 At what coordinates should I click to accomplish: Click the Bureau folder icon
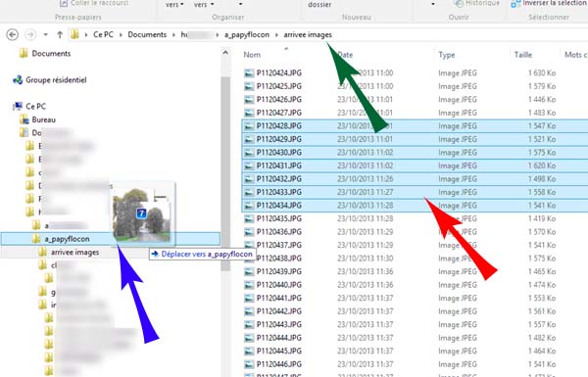pos(24,119)
